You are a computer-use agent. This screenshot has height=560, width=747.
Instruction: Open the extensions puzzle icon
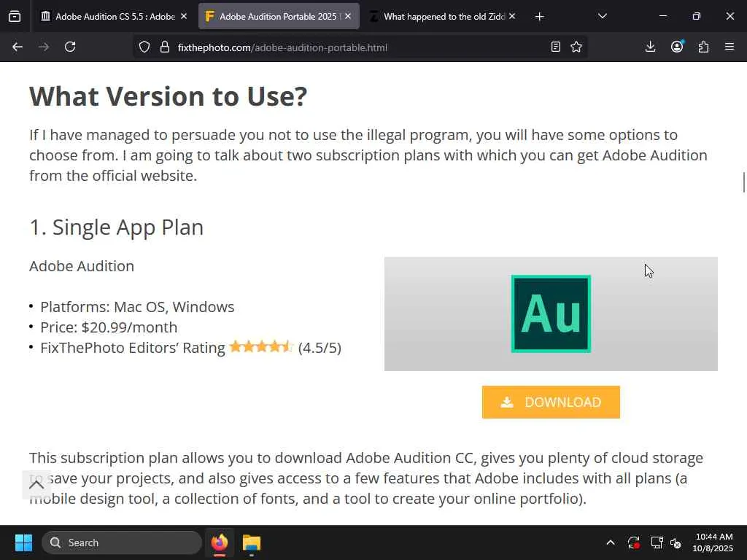703,47
